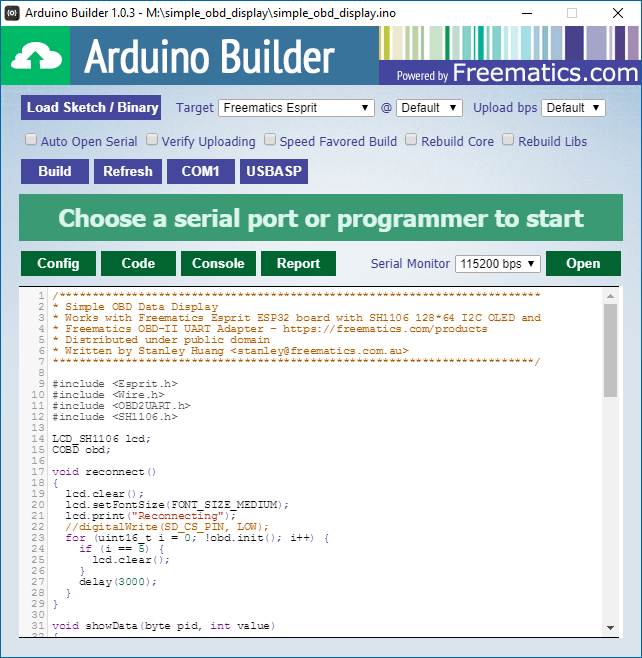Click the 'lcd.setFontSize(FONT_SIZE_MEDIUM);' line

pyautogui.click(x=177, y=504)
